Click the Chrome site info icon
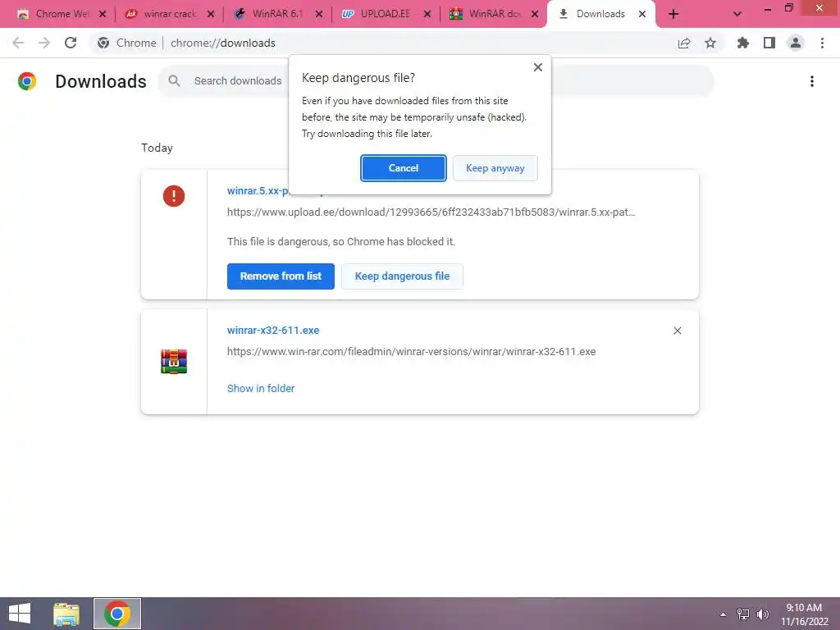Viewport: 840px width, 630px height. pos(103,43)
